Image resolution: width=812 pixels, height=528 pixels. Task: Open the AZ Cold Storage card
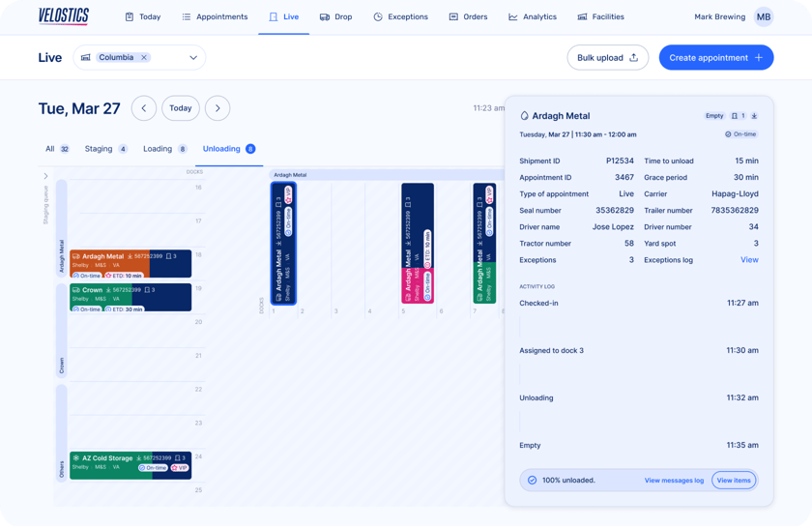click(130, 465)
